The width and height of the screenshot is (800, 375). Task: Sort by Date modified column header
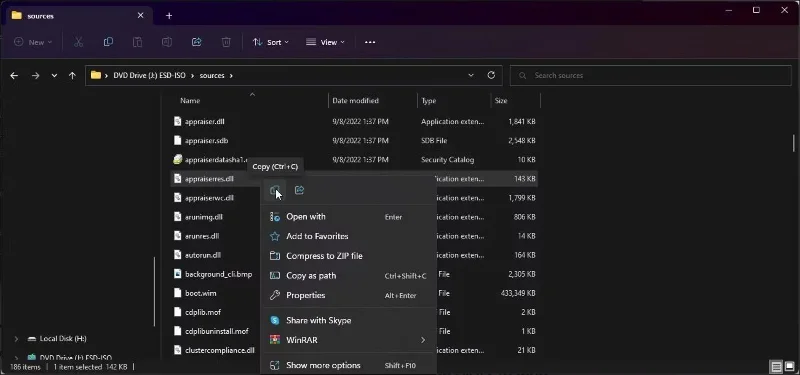tap(356, 101)
